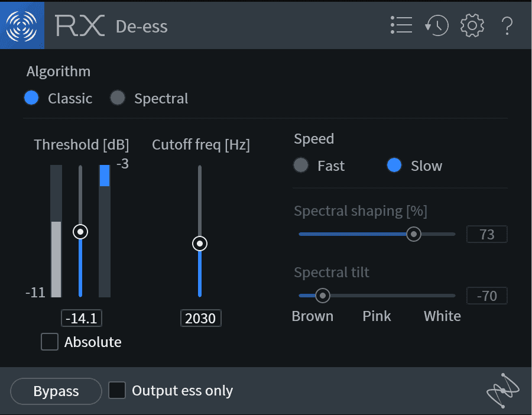Open the undo history clock icon

(x=437, y=25)
